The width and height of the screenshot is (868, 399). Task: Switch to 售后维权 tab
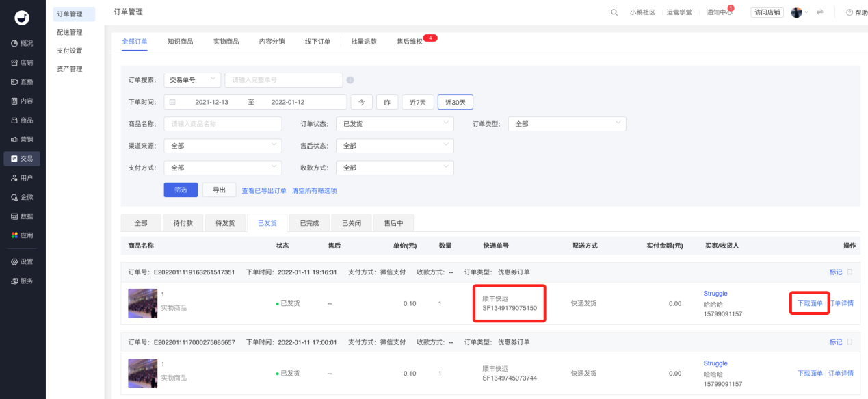coord(410,41)
